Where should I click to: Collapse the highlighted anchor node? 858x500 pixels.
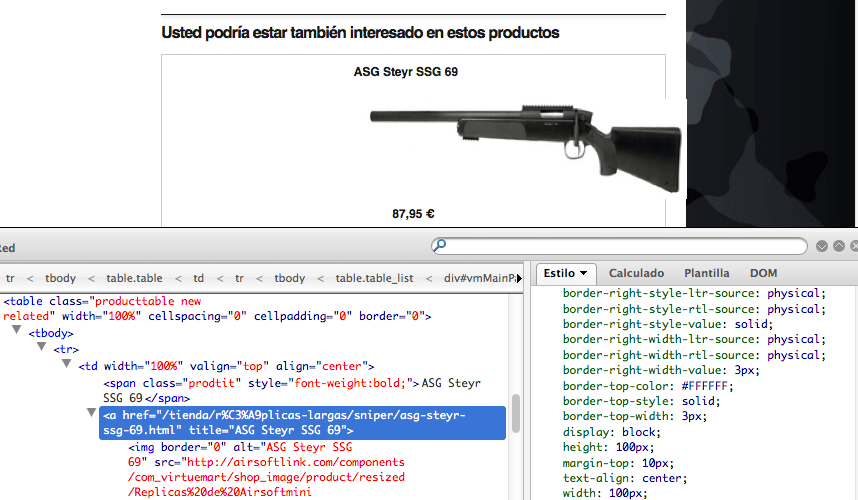pyautogui.click(x=91, y=412)
